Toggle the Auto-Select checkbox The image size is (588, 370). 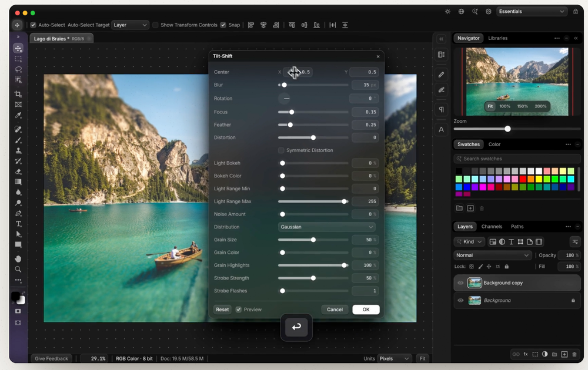coord(34,25)
